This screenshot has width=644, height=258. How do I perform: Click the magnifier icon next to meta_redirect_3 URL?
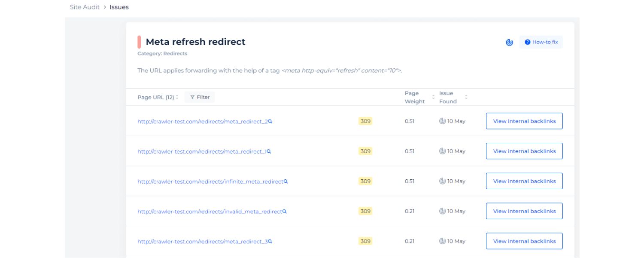pos(269,241)
